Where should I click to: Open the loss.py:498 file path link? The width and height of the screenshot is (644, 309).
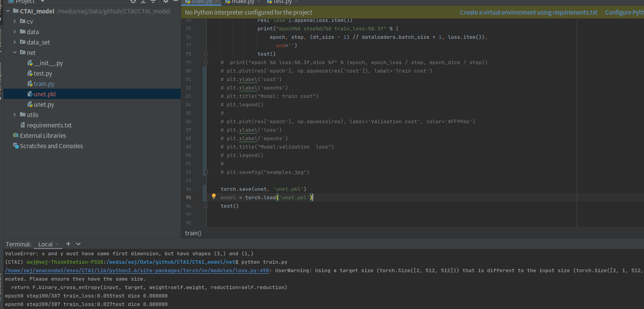[137, 271]
